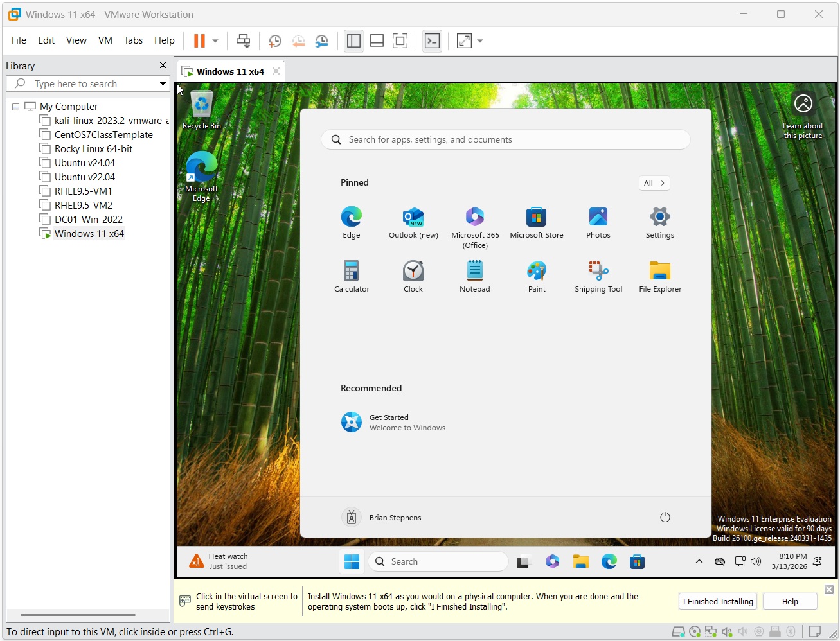Open pinned Edge in the Start menu
This screenshot has width=840, height=641.
(352, 222)
